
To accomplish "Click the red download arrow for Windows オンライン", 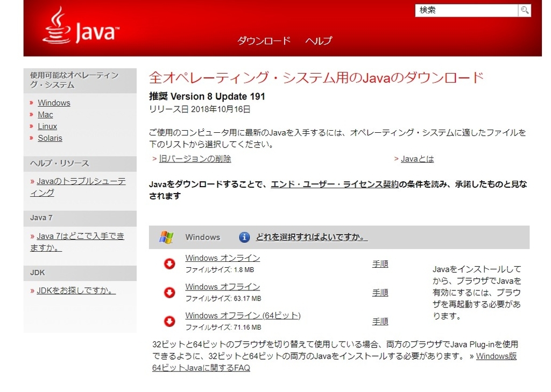I will point(169,264).
